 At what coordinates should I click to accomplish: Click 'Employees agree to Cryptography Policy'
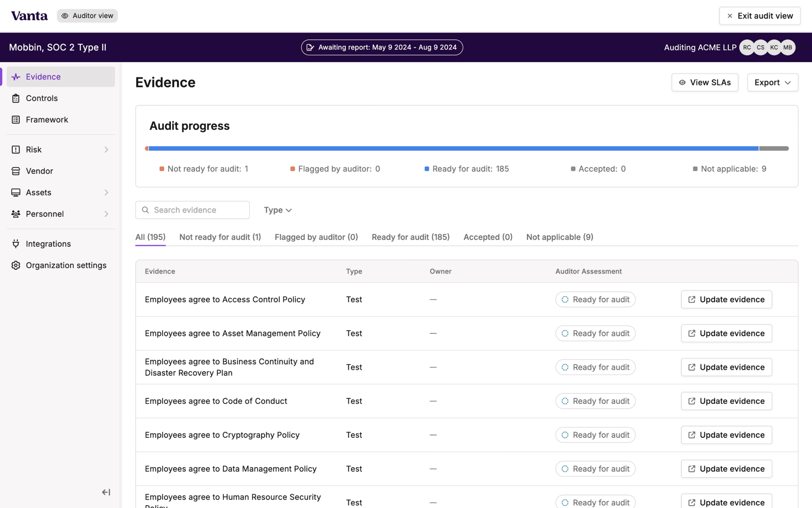click(x=222, y=435)
